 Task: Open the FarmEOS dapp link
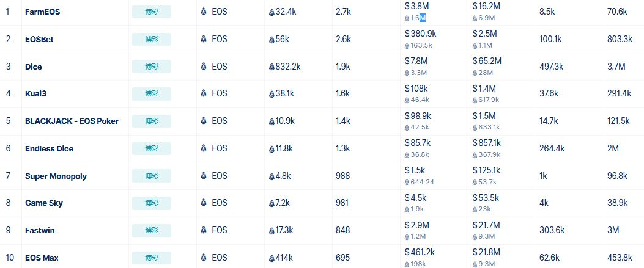pyautogui.click(x=42, y=12)
